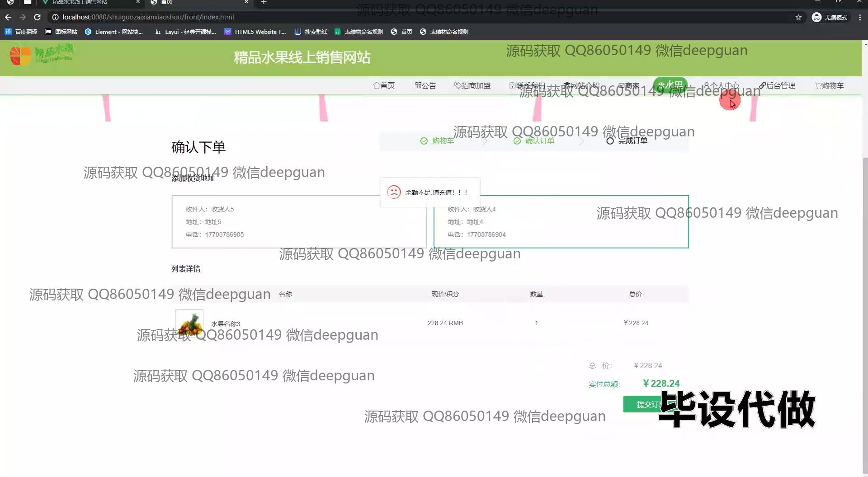Open the 联系我们 navigation item

point(527,85)
